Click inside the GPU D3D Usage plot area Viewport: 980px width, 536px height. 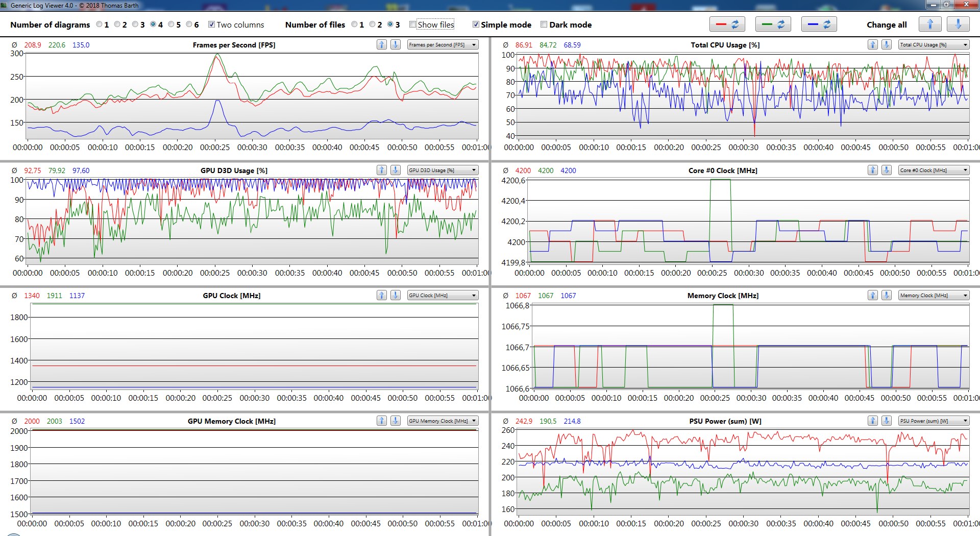point(252,221)
